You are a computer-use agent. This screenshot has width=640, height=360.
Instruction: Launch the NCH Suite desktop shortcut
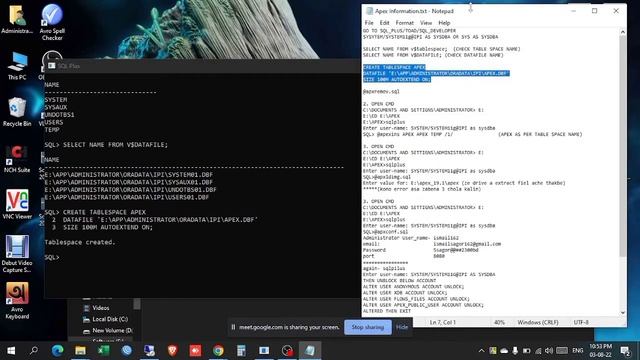click(17, 159)
